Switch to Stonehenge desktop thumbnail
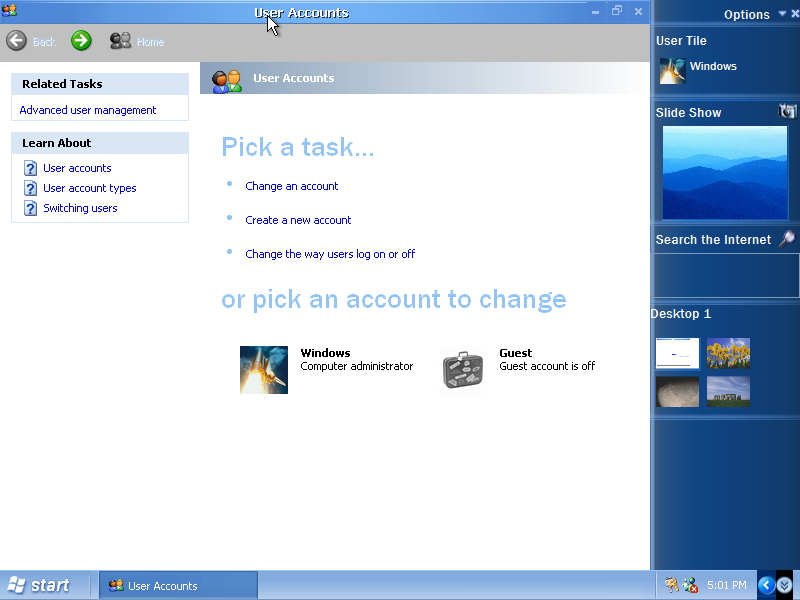This screenshot has width=800, height=600. pyautogui.click(x=728, y=391)
